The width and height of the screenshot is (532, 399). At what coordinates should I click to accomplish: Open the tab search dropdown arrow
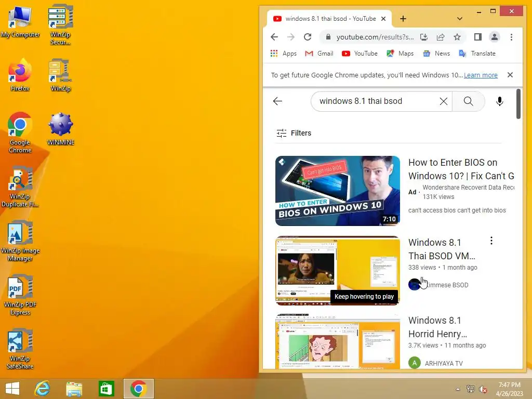point(460,19)
